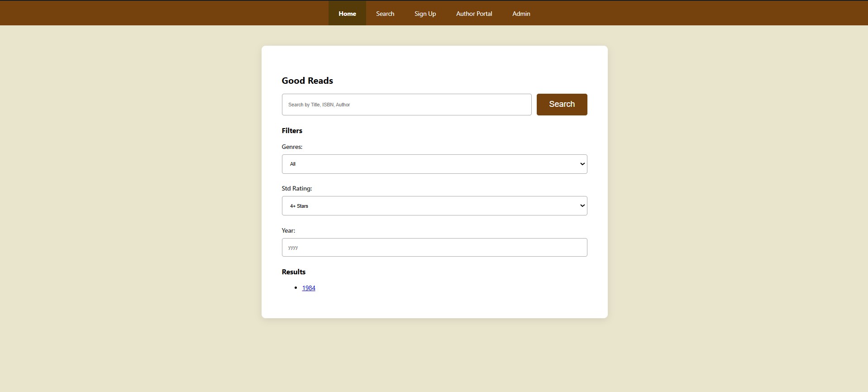Click the Year: label text
The width and height of the screenshot is (868, 392).
288,230
